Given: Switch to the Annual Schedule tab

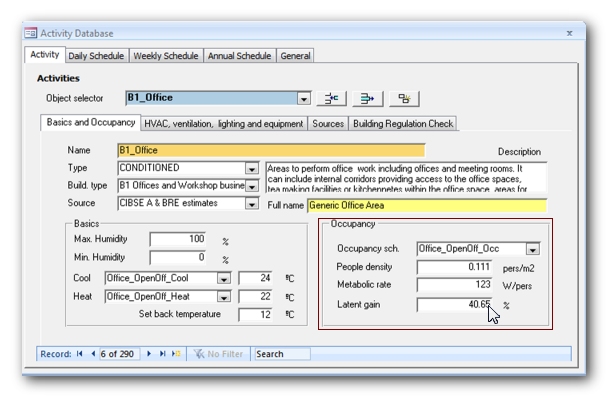Looking at the screenshot, I should [239, 56].
